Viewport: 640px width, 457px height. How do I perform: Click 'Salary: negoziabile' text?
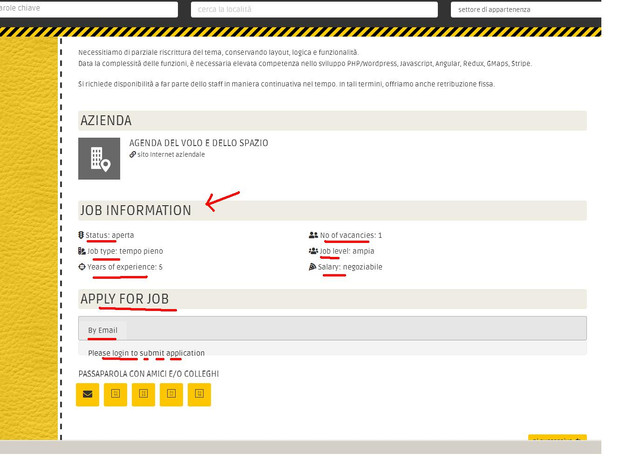pos(350,267)
